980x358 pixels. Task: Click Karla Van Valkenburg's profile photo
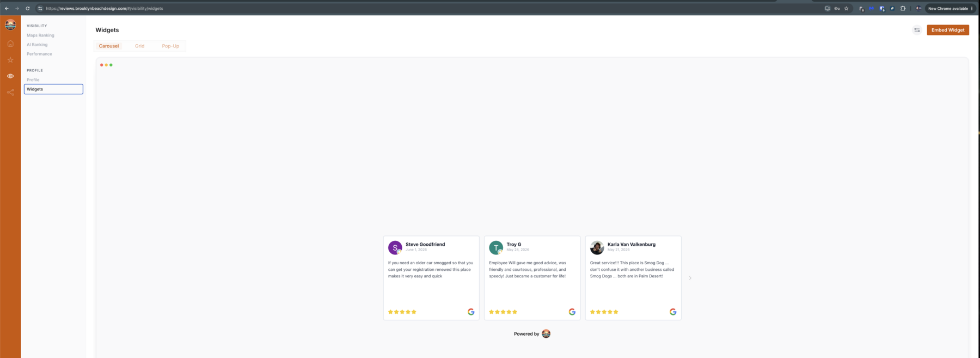pos(597,247)
